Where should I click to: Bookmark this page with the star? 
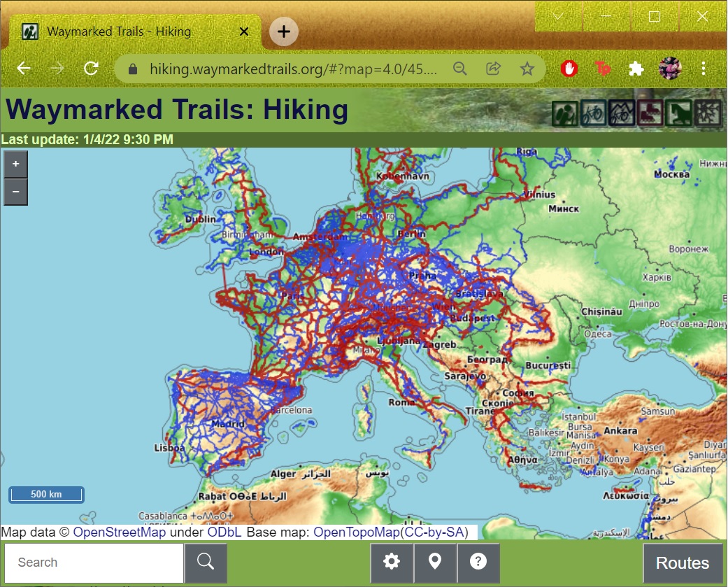click(527, 69)
